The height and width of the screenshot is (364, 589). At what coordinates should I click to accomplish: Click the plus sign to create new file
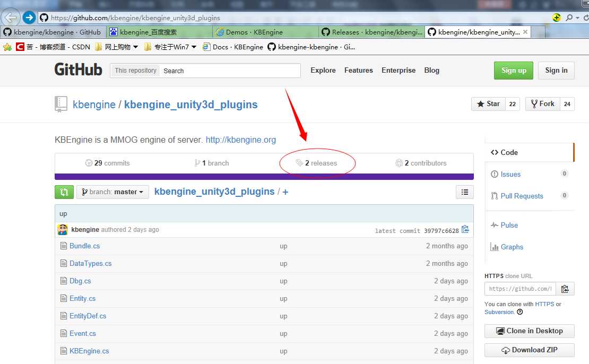pyautogui.click(x=285, y=192)
